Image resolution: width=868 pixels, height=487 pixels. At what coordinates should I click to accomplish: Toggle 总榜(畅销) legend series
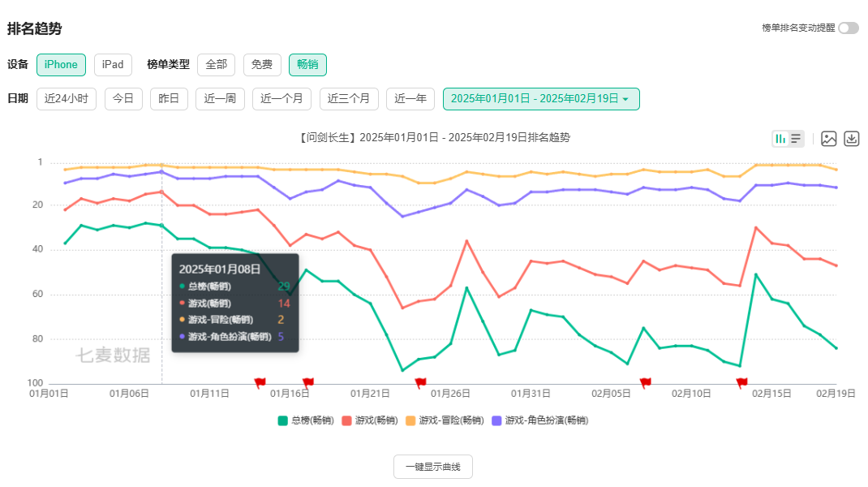pyautogui.click(x=306, y=420)
